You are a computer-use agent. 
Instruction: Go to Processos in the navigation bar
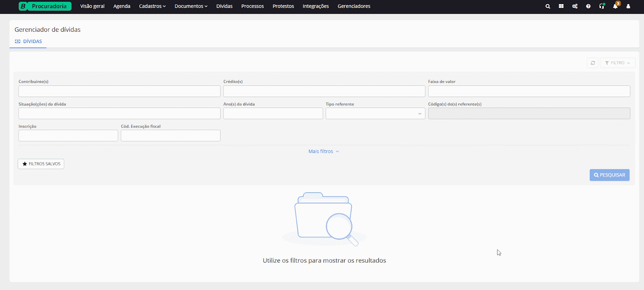(252, 6)
